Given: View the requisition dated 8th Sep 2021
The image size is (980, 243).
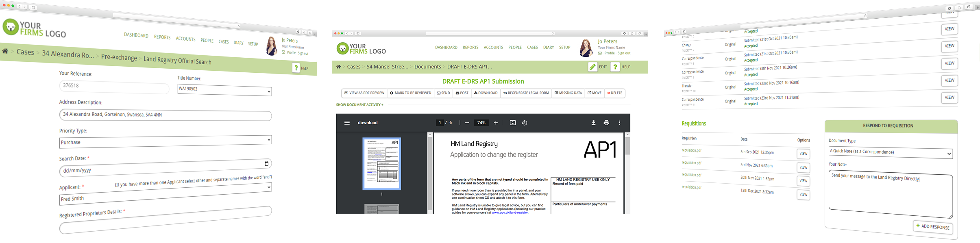Looking at the screenshot, I should click(803, 154).
